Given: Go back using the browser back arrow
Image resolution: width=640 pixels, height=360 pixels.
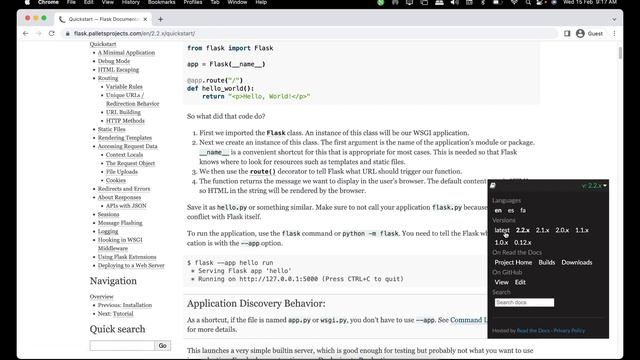Looking at the screenshot, I should tap(26, 33).
